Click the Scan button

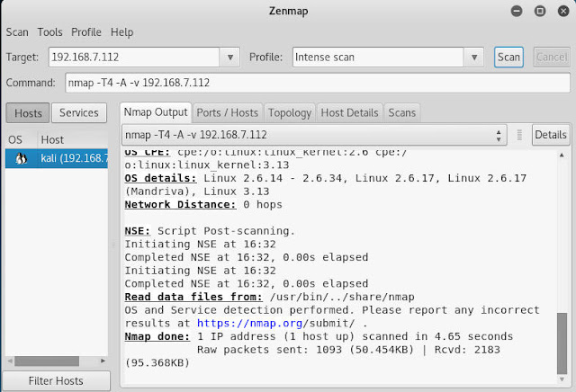click(508, 58)
